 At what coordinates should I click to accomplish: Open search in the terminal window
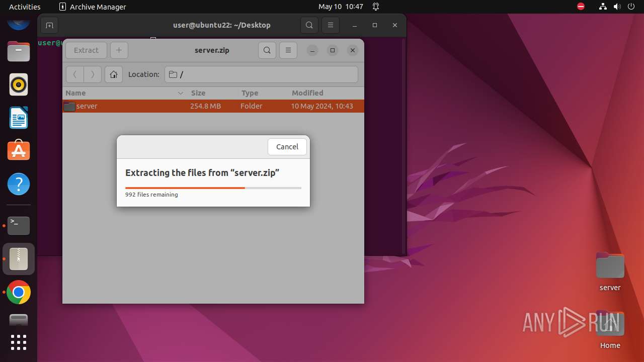(x=309, y=25)
